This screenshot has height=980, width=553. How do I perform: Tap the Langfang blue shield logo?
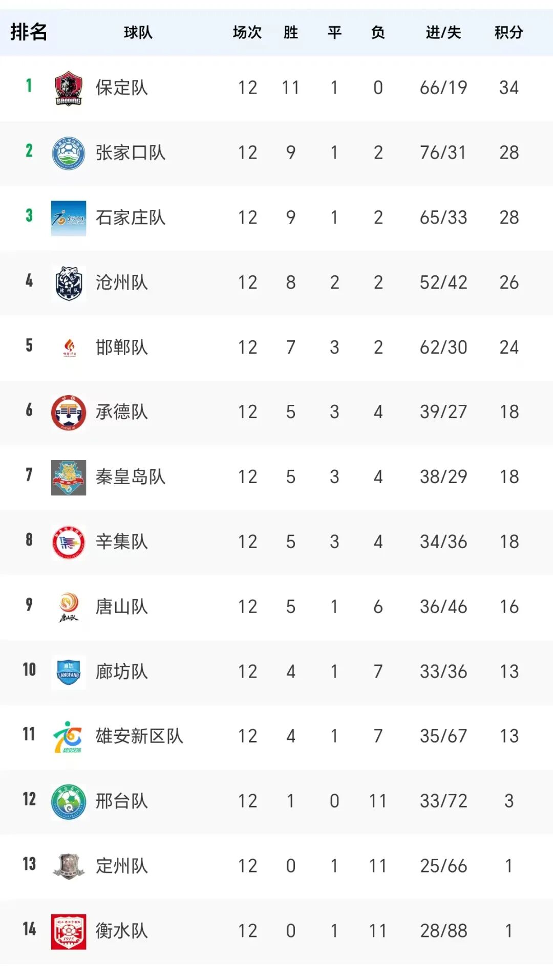point(69,672)
